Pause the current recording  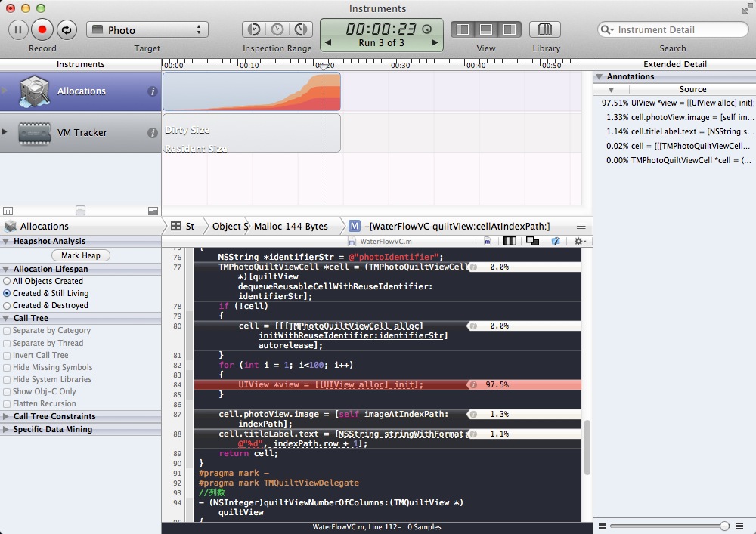pyautogui.click(x=18, y=30)
